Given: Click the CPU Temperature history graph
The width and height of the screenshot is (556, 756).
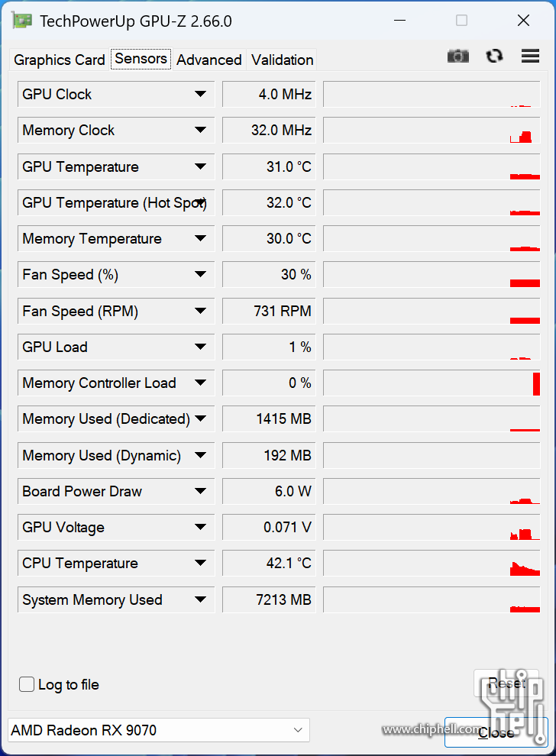Looking at the screenshot, I should [432, 563].
